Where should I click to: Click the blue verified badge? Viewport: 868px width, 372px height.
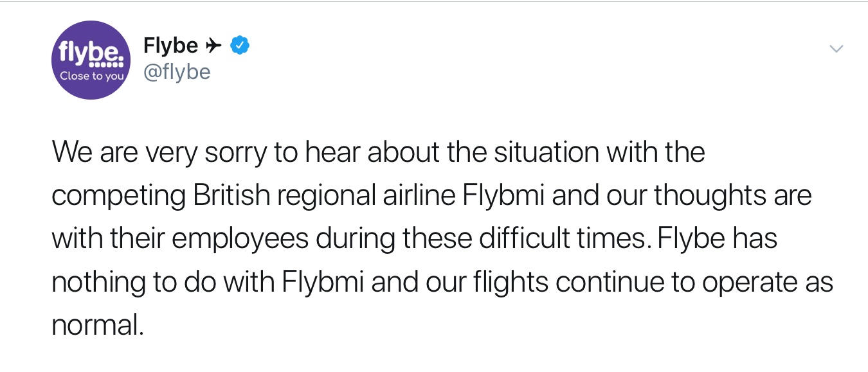click(x=240, y=46)
